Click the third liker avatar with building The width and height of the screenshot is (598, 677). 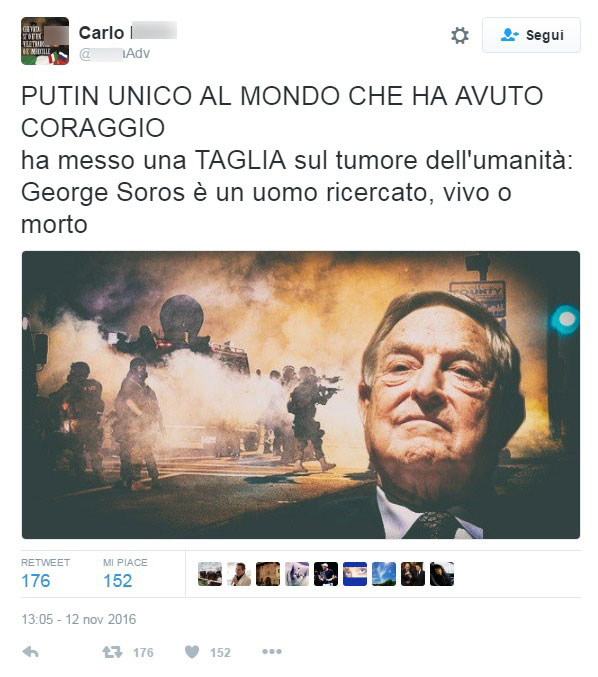click(x=268, y=574)
